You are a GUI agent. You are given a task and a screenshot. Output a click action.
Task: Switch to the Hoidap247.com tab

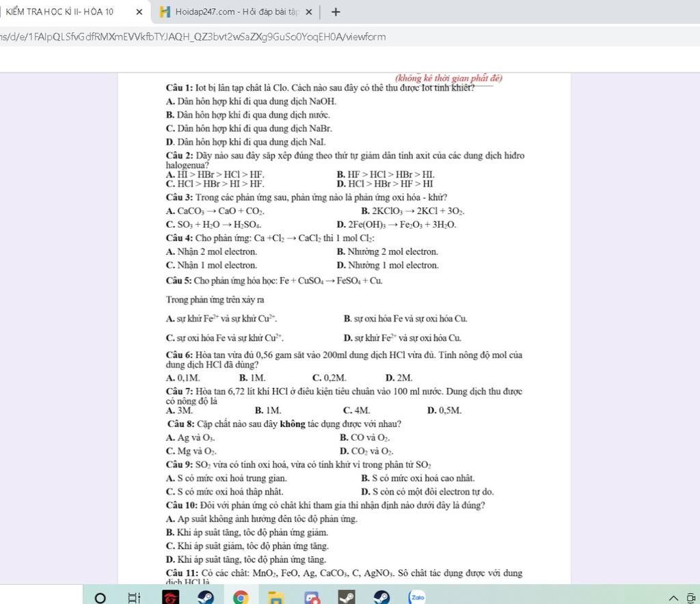pos(237,12)
